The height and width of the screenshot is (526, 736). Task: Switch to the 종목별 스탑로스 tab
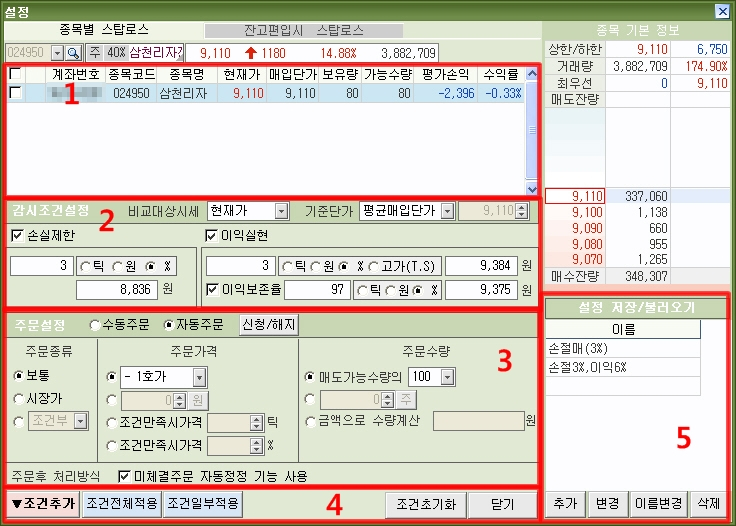point(94,31)
